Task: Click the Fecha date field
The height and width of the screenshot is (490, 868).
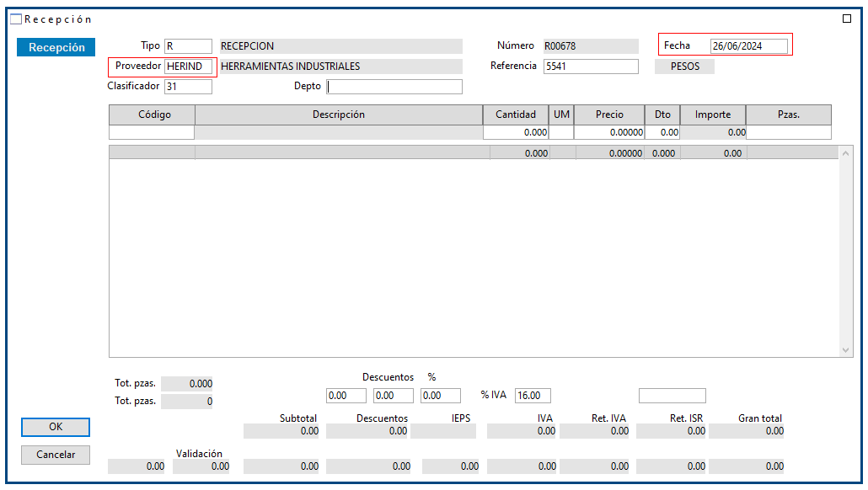Action: (x=748, y=46)
